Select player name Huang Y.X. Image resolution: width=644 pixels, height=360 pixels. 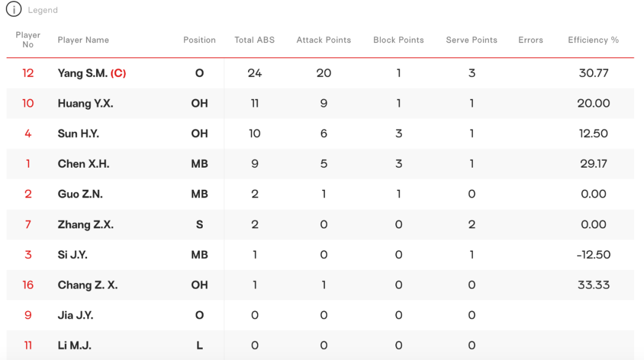click(85, 103)
